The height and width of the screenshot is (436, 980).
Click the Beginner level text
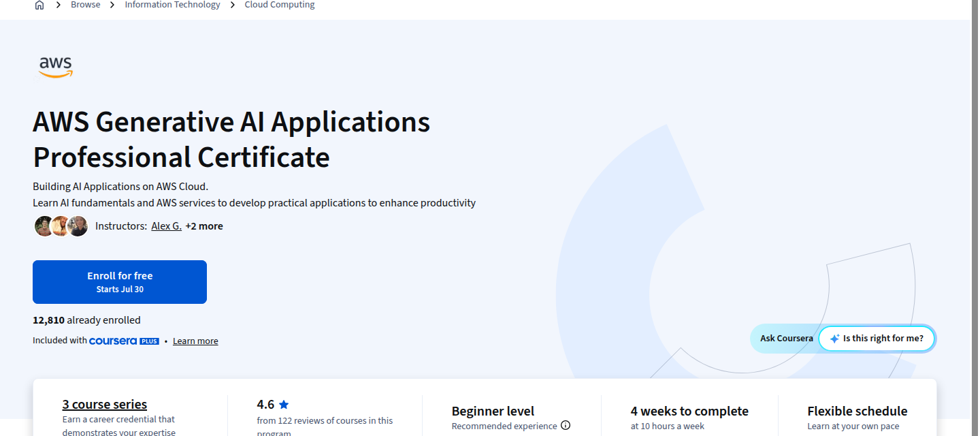(493, 411)
